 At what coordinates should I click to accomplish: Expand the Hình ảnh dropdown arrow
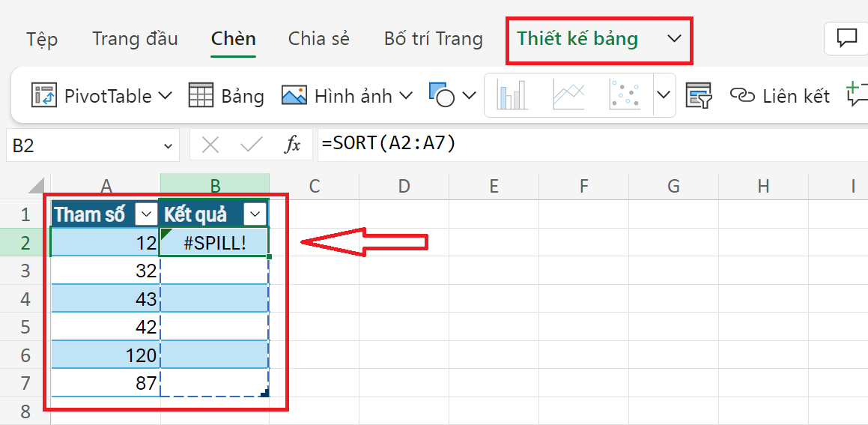click(x=406, y=96)
